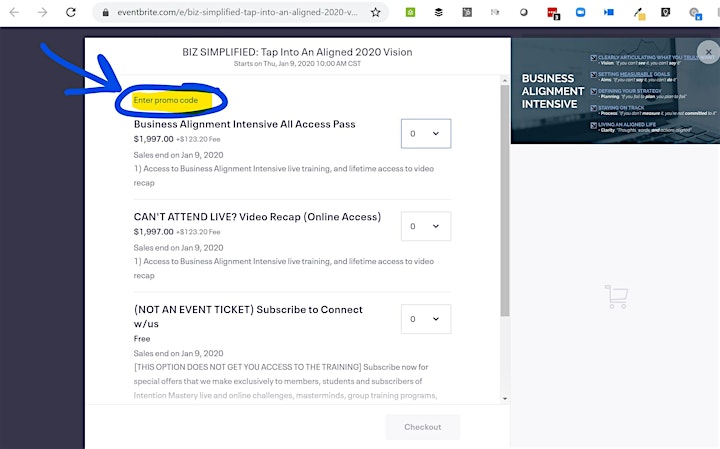The height and width of the screenshot is (449, 720).
Task: Click the Business Alignment Intensive banner image
Action: click(x=615, y=91)
